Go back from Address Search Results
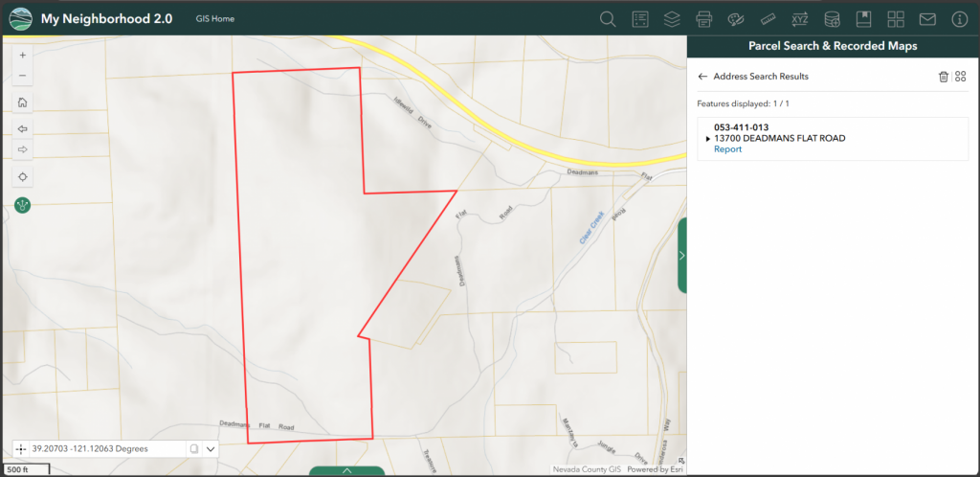Viewport: 980px width, 477px height. click(702, 77)
